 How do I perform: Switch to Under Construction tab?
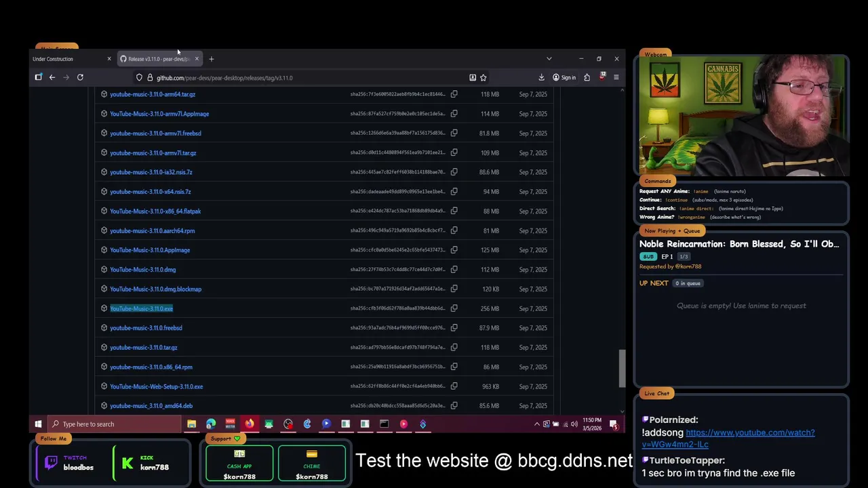(72, 59)
